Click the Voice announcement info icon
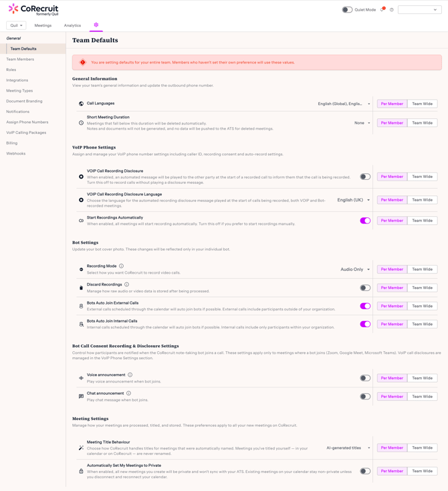This screenshot has width=448, height=491. (130, 375)
